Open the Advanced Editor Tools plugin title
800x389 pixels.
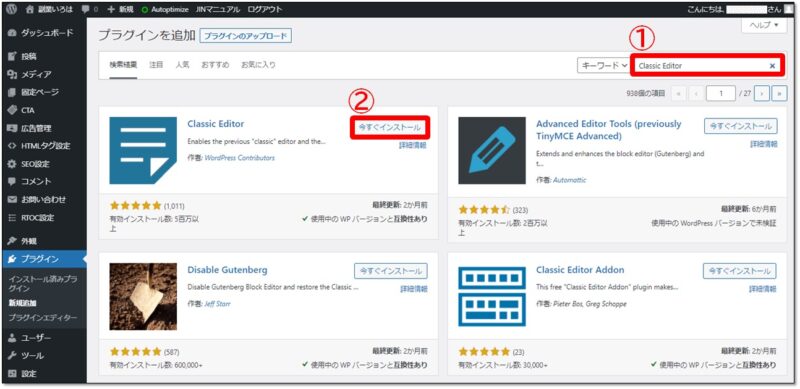pyautogui.click(x=609, y=130)
